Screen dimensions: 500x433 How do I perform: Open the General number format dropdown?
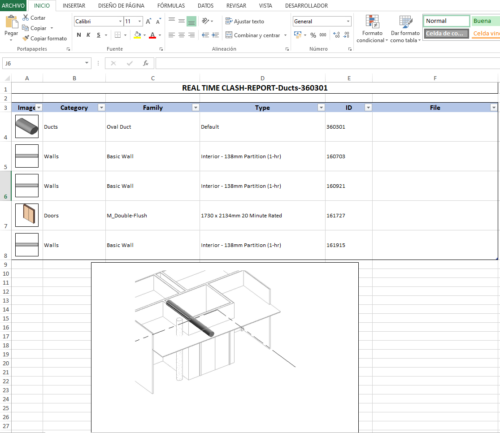[348, 21]
